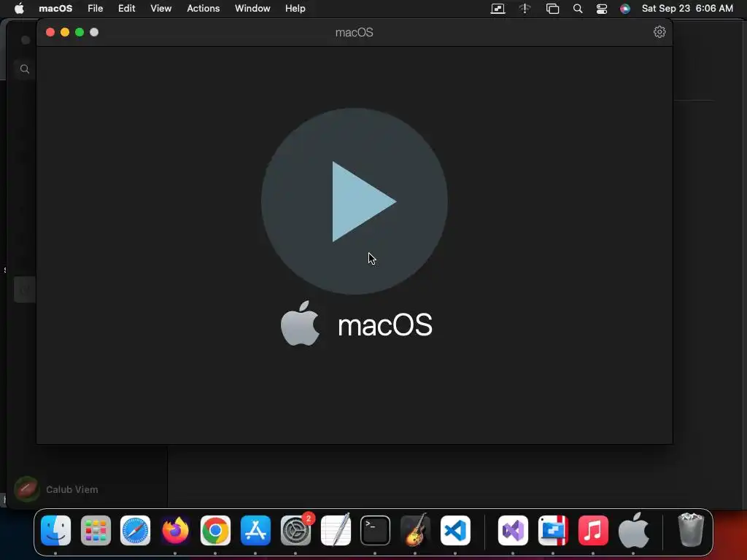The image size is (747, 560).
Task: Open the VM settings gear icon
Action: pyautogui.click(x=659, y=32)
